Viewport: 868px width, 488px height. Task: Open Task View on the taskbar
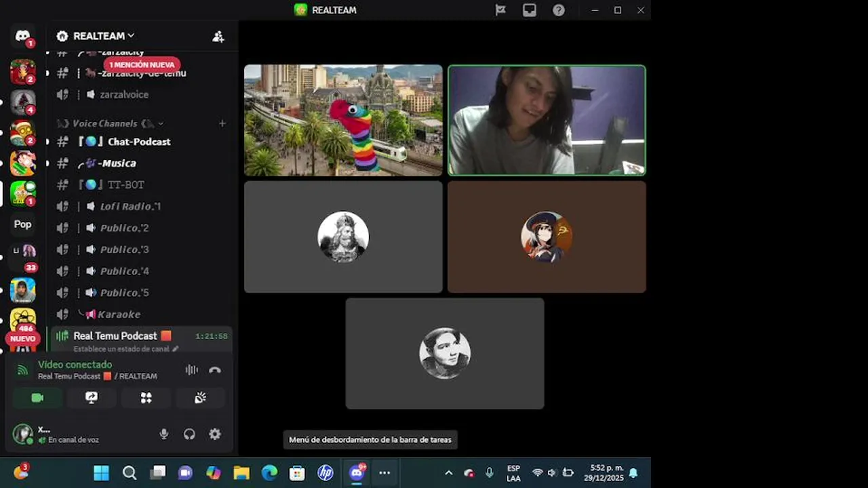pos(158,473)
